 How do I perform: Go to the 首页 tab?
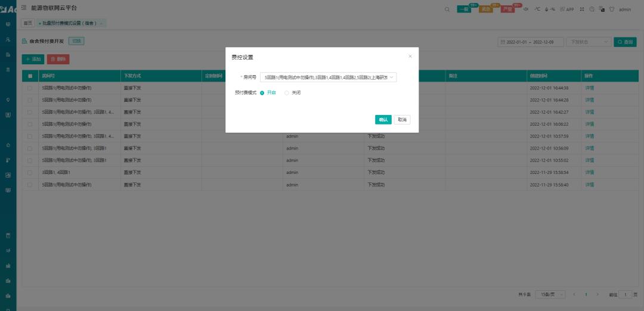pos(28,23)
